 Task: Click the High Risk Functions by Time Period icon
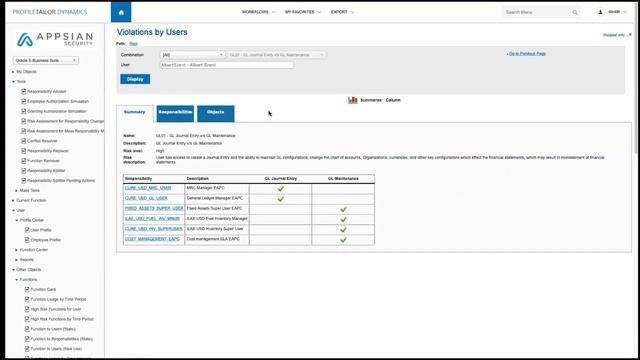27,319
